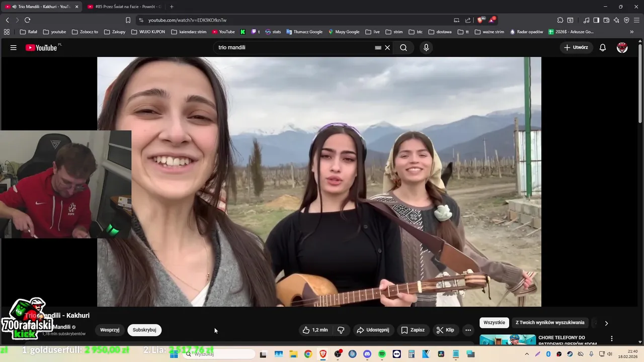
Task: View site information icon in address bar
Action: pyautogui.click(x=141, y=20)
